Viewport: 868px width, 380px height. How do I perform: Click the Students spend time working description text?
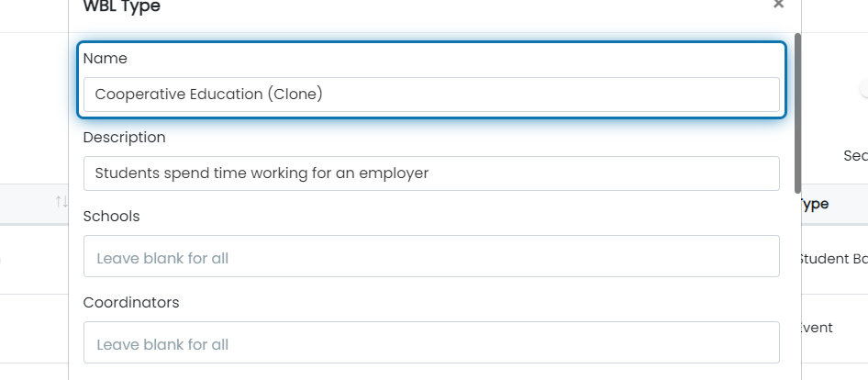(x=262, y=173)
